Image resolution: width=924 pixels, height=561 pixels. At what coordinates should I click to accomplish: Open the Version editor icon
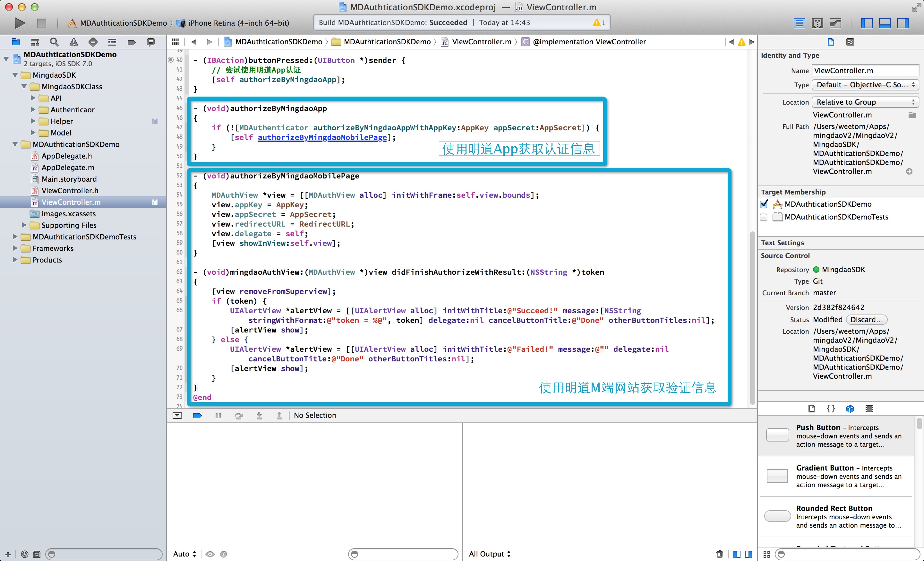pos(835,23)
